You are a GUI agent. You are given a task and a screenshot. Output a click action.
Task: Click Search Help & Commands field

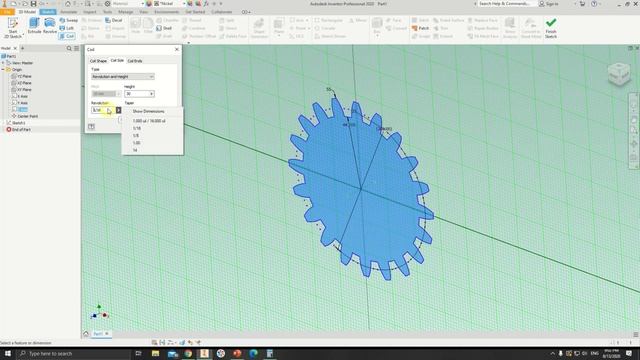pyautogui.click(x=507, y=4)
